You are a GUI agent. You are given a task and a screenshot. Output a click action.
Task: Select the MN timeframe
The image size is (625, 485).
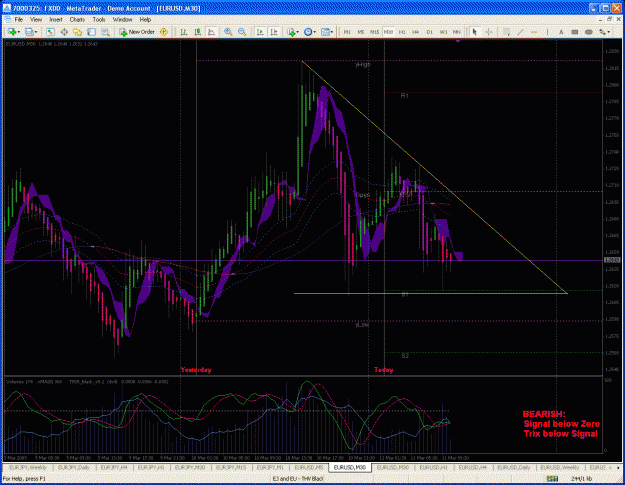pyautogui.click(x=457, y=32)
